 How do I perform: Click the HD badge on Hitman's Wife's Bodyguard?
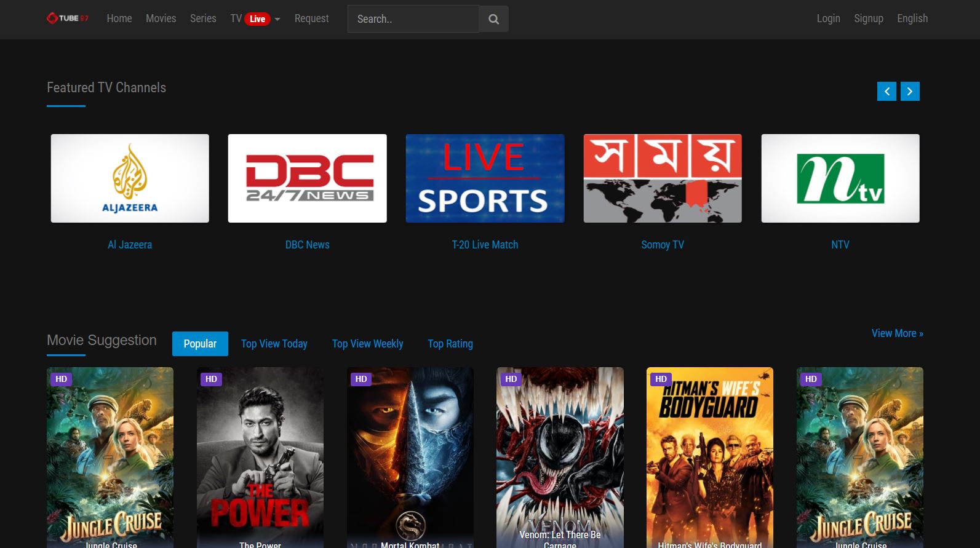coord(661,379)
